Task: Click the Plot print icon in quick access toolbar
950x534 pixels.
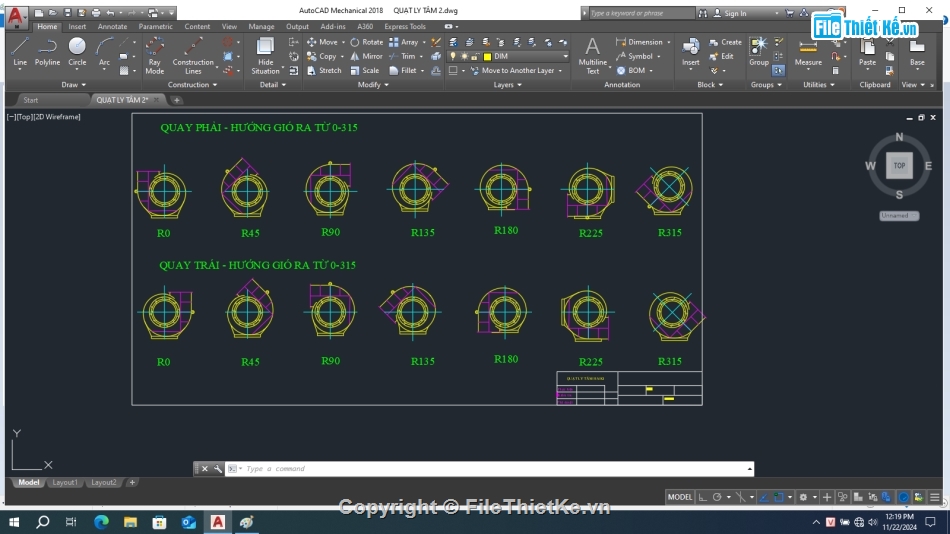Action: [96, 12]
